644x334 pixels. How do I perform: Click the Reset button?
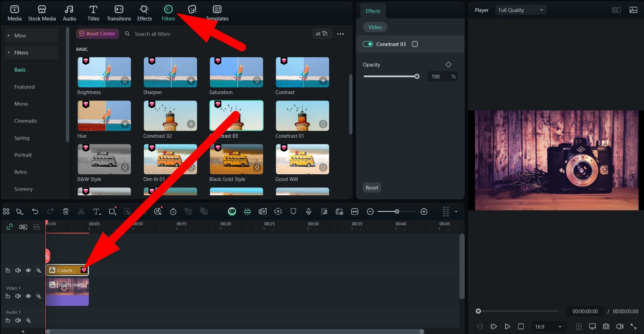(x=372, y=188)
